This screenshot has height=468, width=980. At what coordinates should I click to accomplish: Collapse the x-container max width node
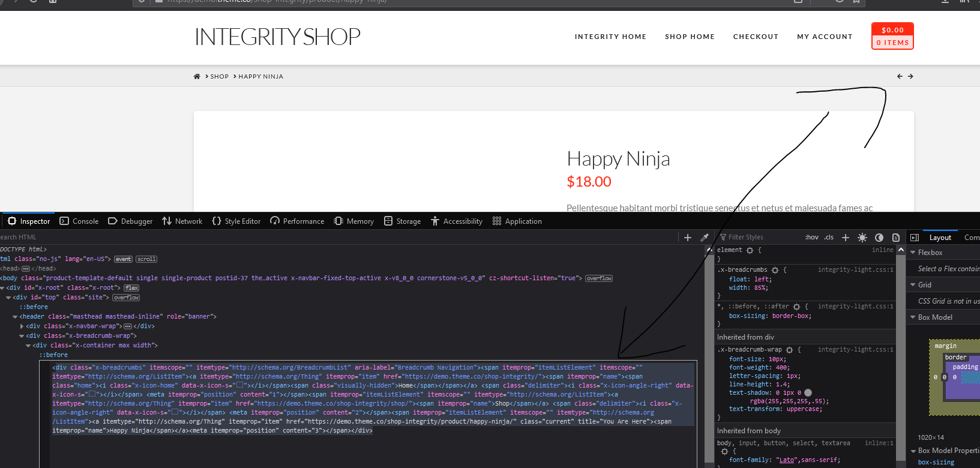pos(28,346)
